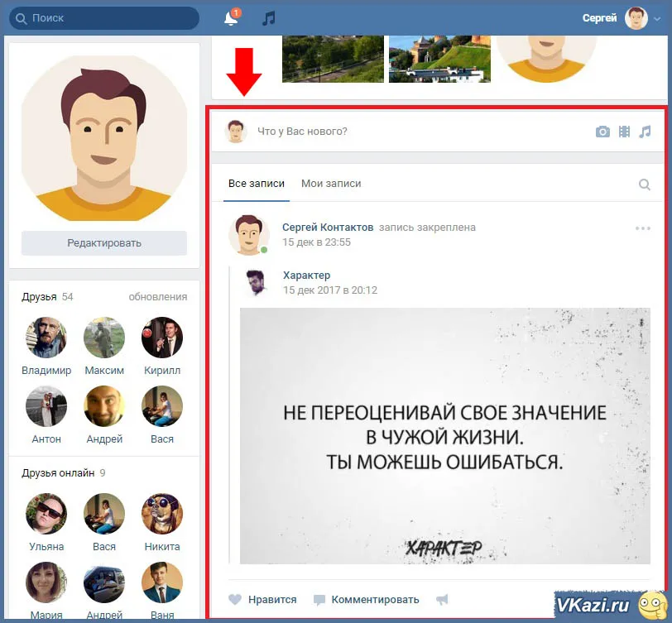Image resolution: width=672 pixels, height=623 pixels.
Task: Open online friend Никита's avatar
Action: coord(162,514)
